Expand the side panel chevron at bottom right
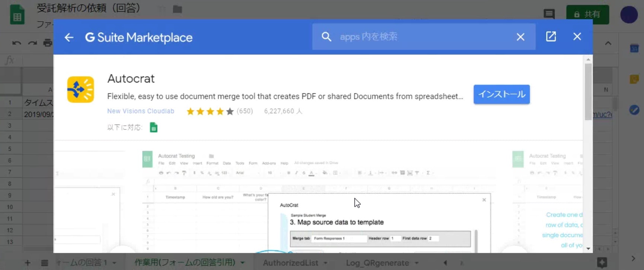 click(x=634, y=258)
